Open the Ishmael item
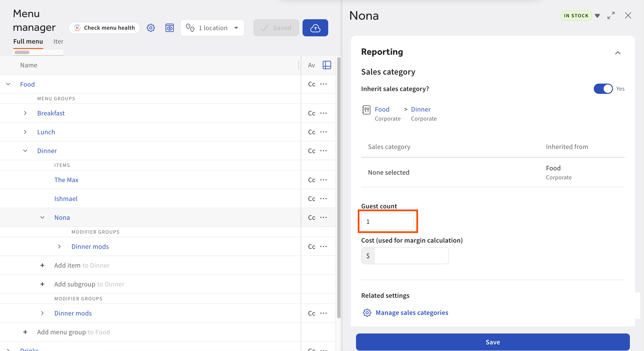Image resolution: width=644 pixels, height=351 pixels. pyautogui.click(x=66, y=199)
